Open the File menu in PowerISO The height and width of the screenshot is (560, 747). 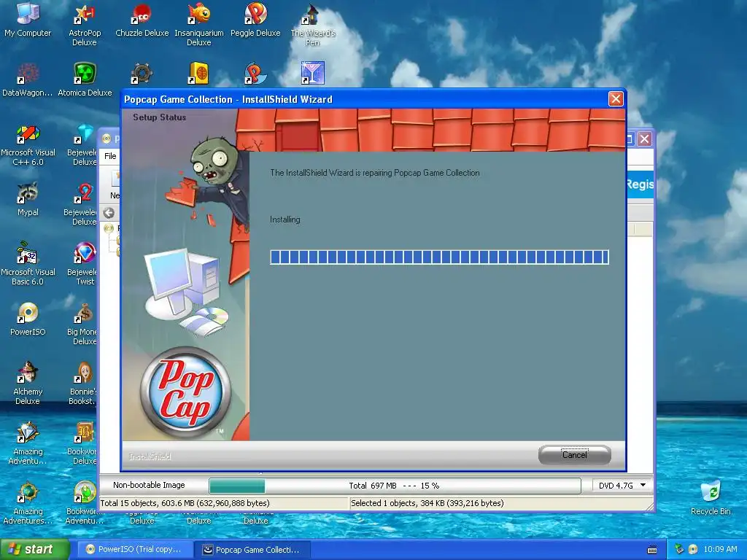(110, 156)
